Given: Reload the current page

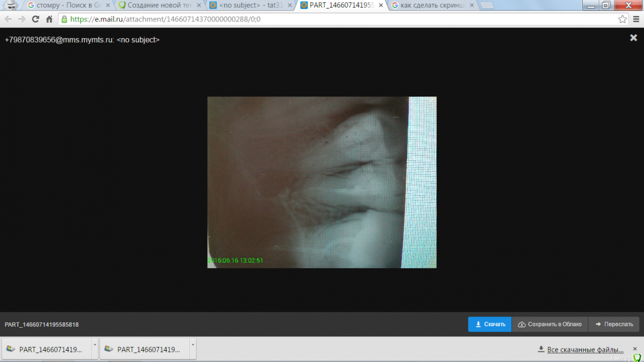Looking at the screenshot, I should coord(35,19).
